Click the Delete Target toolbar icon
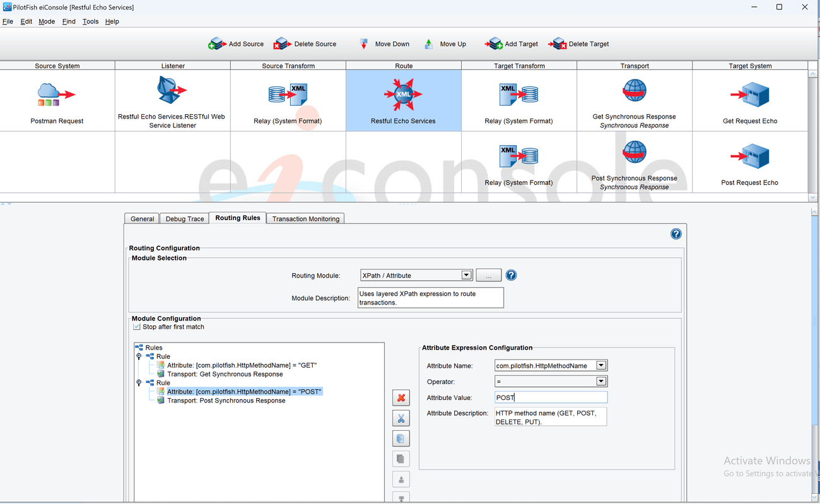 tap(557, 44)
